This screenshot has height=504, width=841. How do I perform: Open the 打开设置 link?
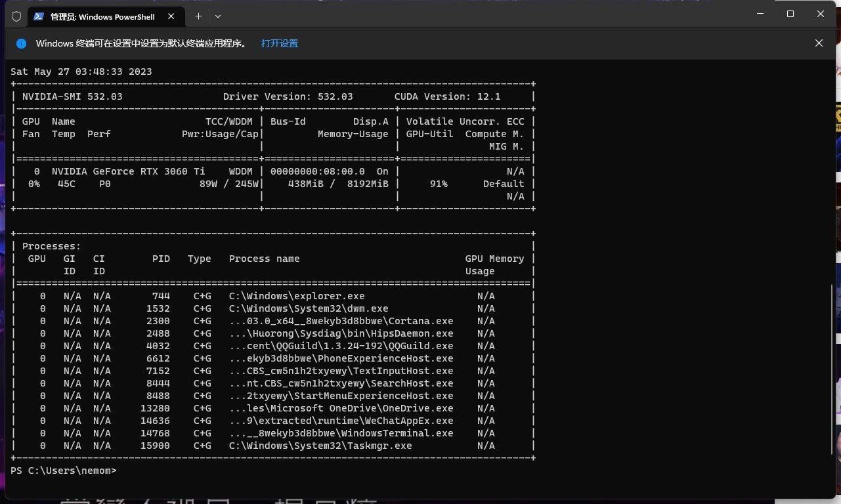tap(280, 43)
